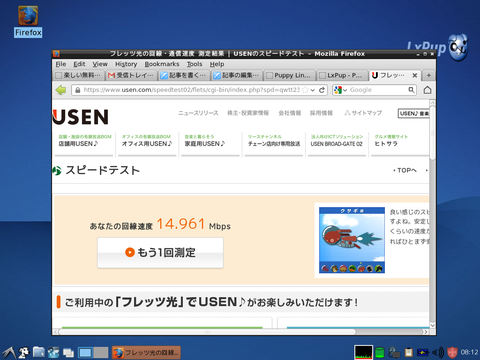Screen dimensions: 480x360
Task: Follow the TOPへ link
Action: pyautogui.click(x=405, y=170)
